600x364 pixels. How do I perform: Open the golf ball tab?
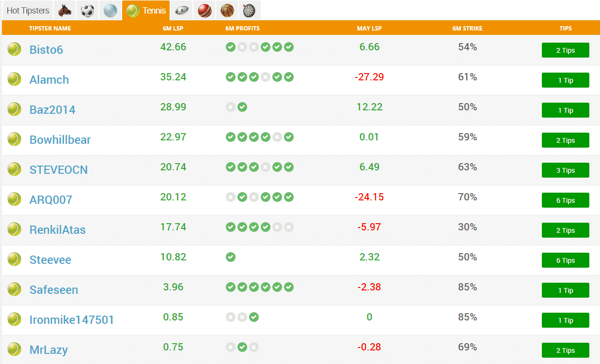[x=110, y=10]
